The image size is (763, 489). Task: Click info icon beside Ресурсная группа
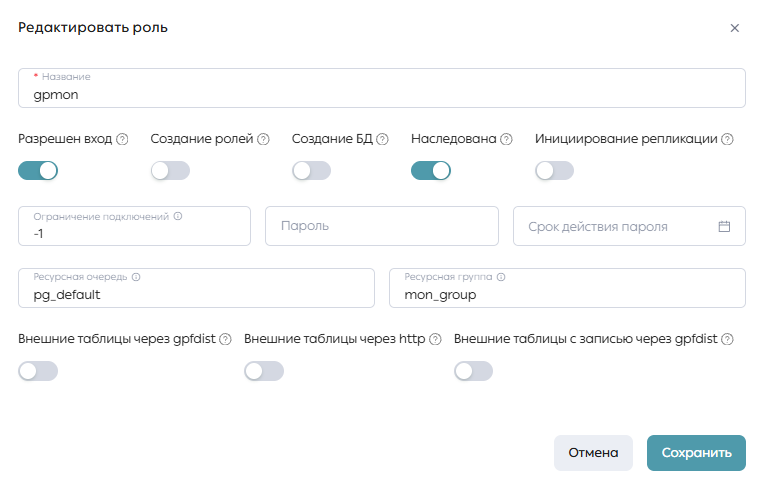501,277
